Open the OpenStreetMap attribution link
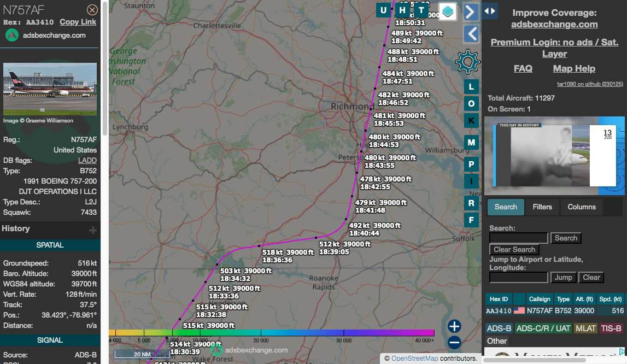 point(415,359)
